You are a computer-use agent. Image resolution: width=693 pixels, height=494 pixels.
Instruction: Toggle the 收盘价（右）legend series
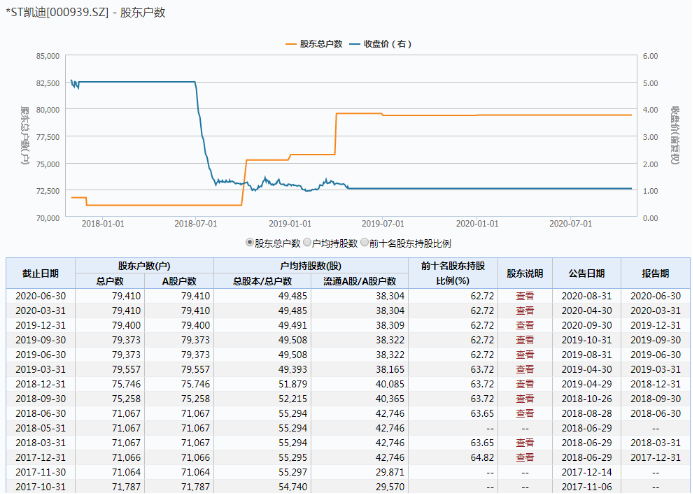[x=381, y=44]
